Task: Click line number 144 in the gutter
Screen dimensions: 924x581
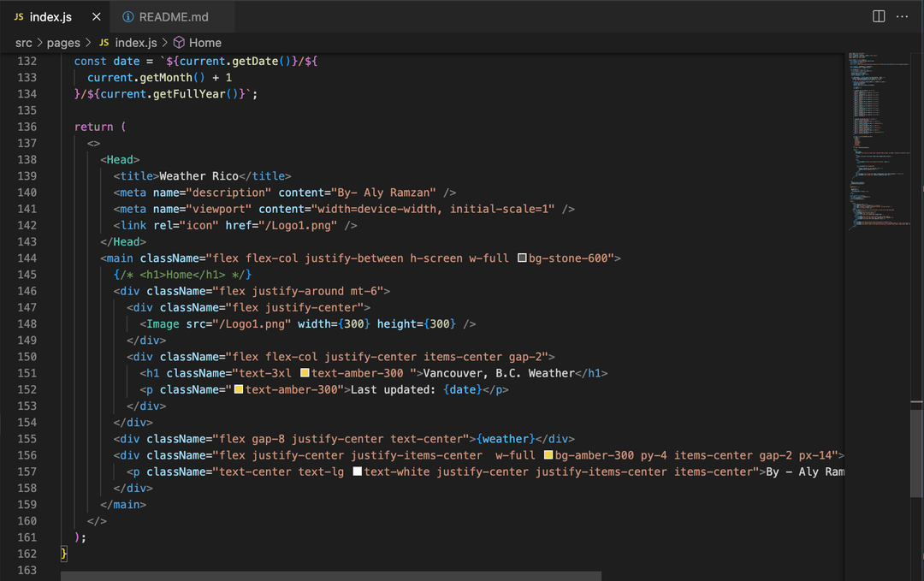Action: (27, 258)
